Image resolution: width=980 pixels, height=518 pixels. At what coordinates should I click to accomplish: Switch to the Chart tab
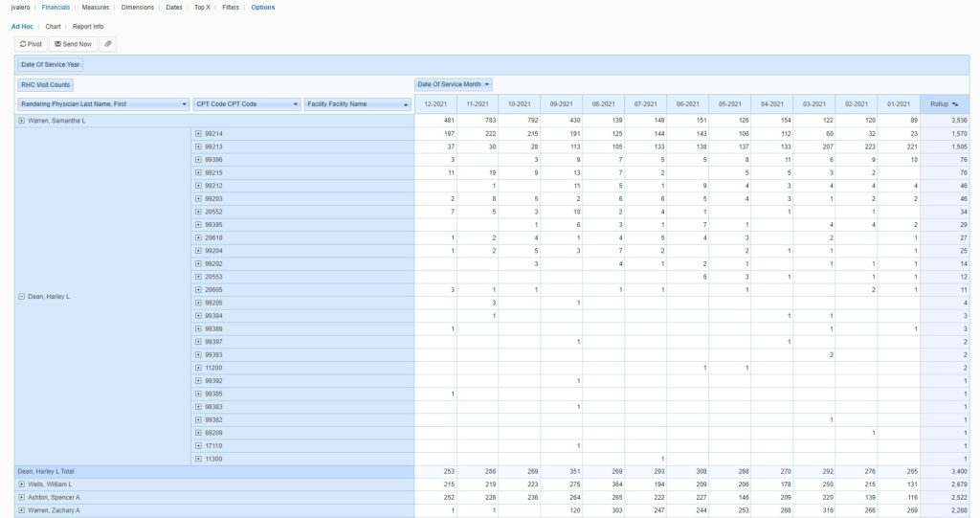coord(54,26)
